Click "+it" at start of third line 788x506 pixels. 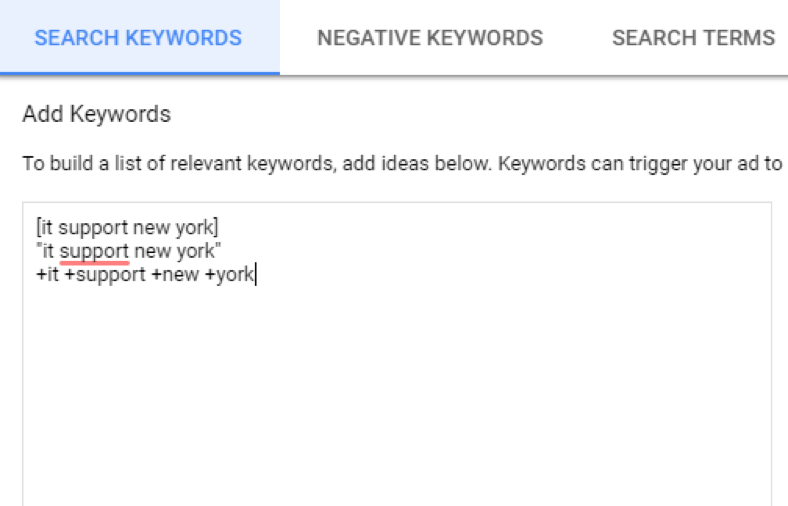47,274
